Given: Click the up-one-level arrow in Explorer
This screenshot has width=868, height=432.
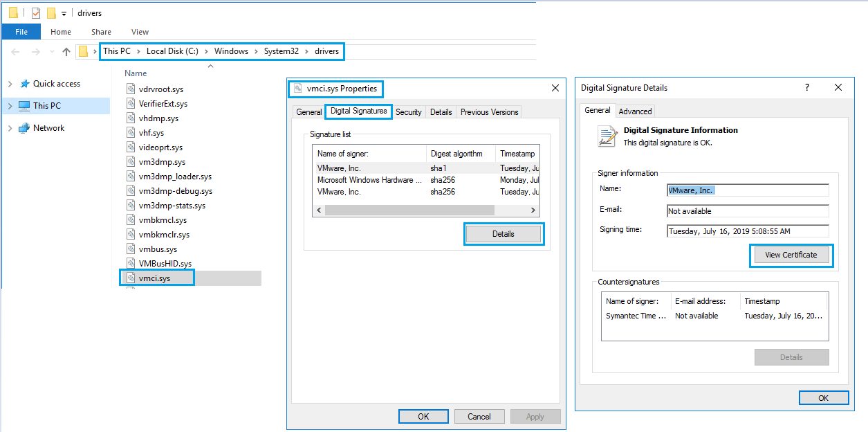Looking at the screenshot, I should click(66, 51).
